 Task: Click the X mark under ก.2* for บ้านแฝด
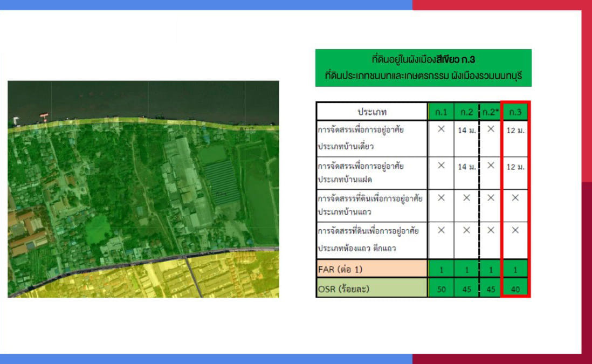(x=491, y=166)
